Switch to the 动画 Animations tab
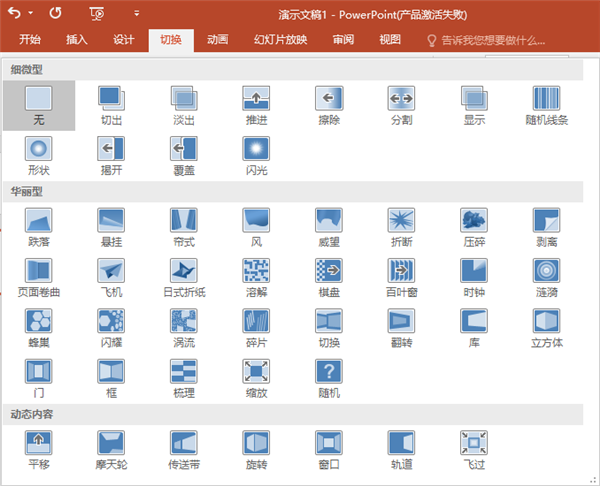This screenshot has height=486, width=600. tap(218, 39)
